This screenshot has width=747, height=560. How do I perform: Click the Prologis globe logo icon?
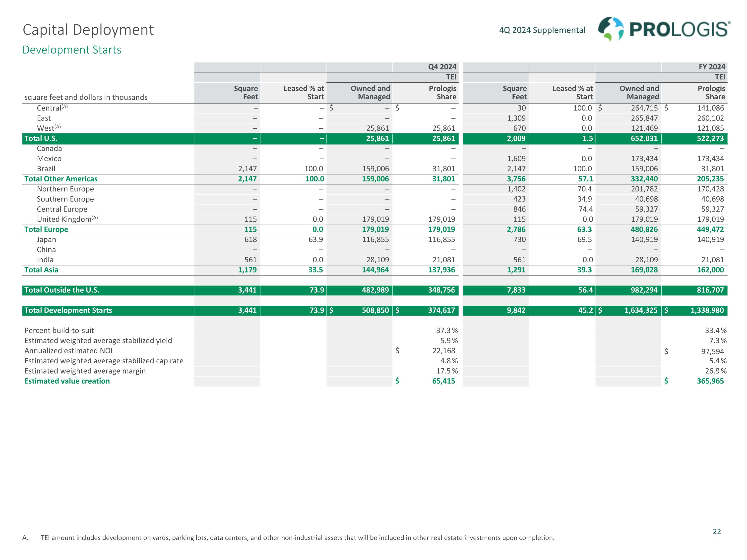[x=611, y=29]
